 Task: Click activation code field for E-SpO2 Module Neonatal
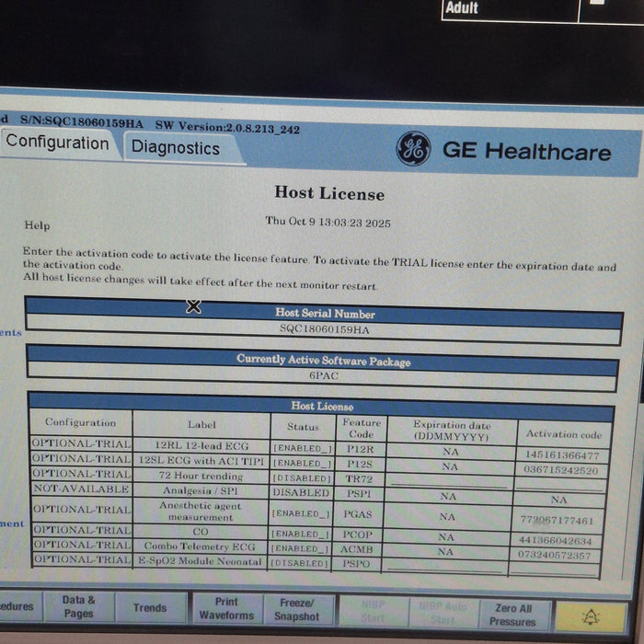click(553, 569)
